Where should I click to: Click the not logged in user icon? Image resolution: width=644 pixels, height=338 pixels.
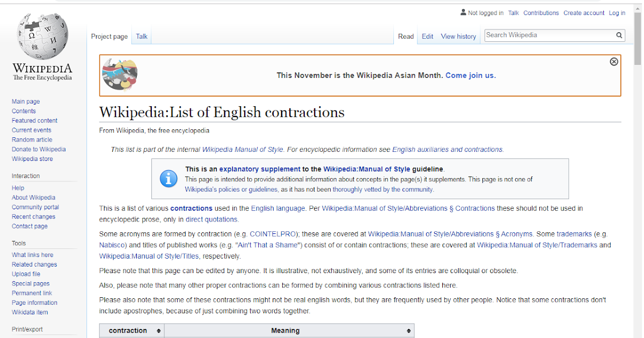[x=463, y=12]
